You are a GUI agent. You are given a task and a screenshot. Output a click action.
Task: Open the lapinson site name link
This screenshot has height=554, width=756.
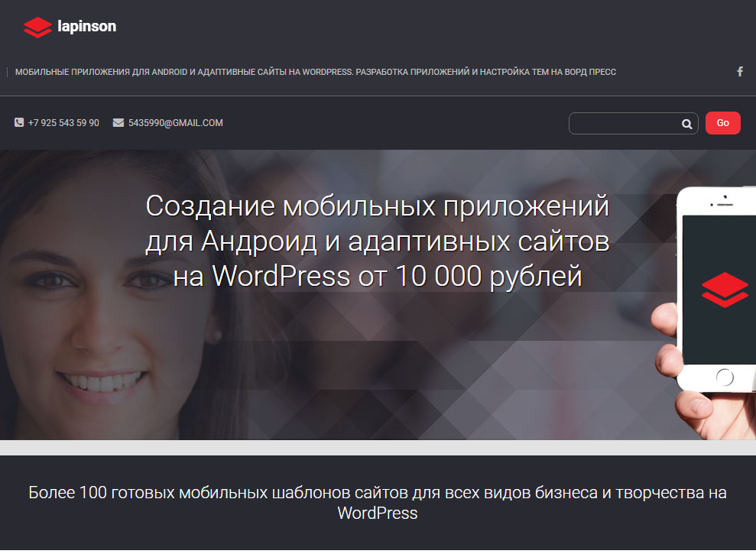click(87, 26)
